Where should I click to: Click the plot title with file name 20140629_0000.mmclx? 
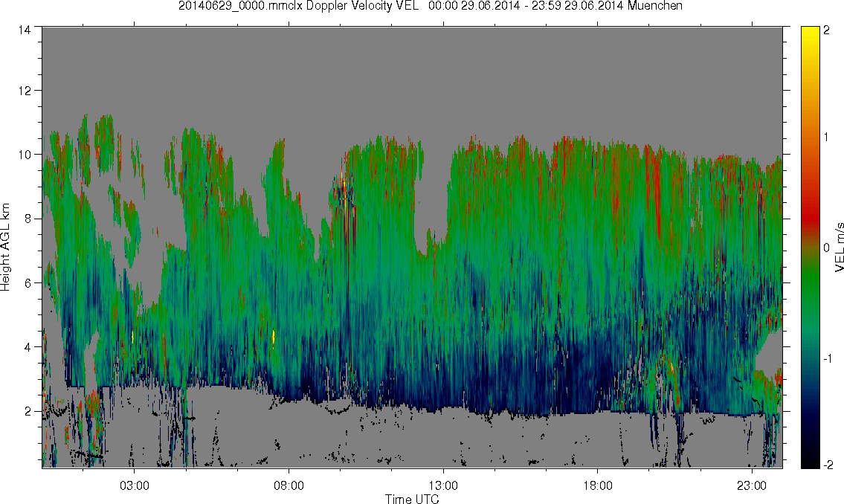(x=430, y=6)
